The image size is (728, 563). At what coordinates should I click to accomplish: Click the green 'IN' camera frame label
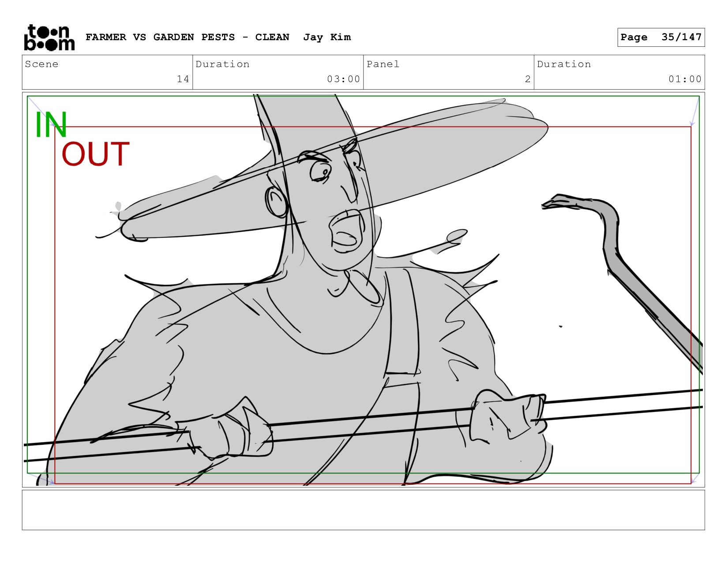coord(51,125)
